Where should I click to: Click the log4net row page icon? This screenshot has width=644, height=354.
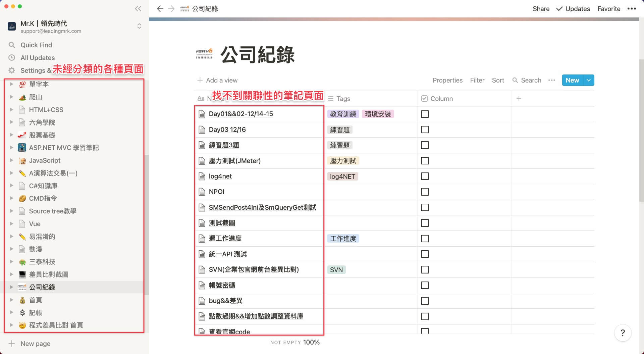click(202, 176)
